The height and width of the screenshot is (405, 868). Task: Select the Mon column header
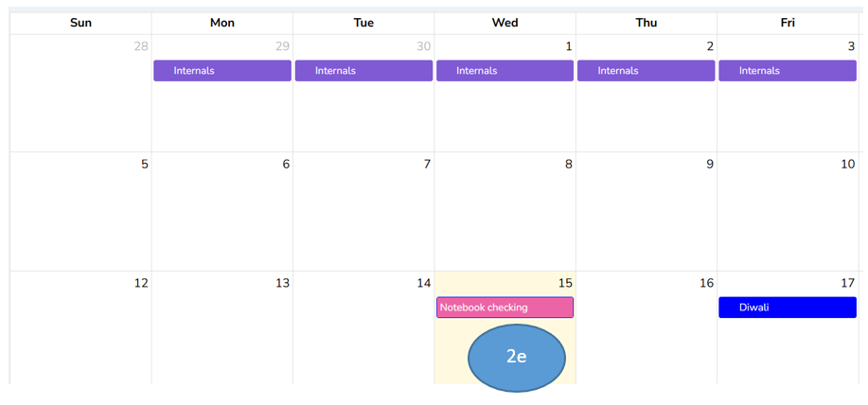[x=222, y=23]
